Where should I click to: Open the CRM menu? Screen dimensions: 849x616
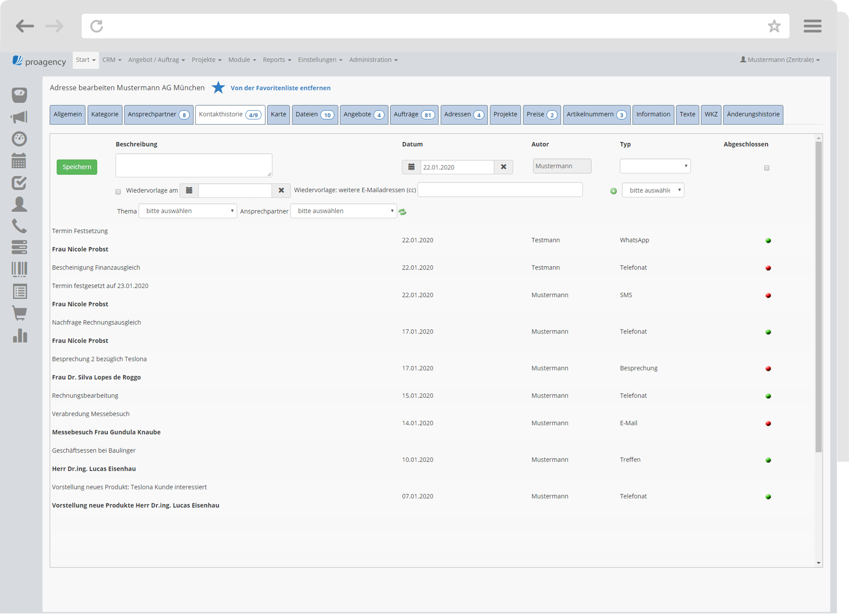(112, 60)
